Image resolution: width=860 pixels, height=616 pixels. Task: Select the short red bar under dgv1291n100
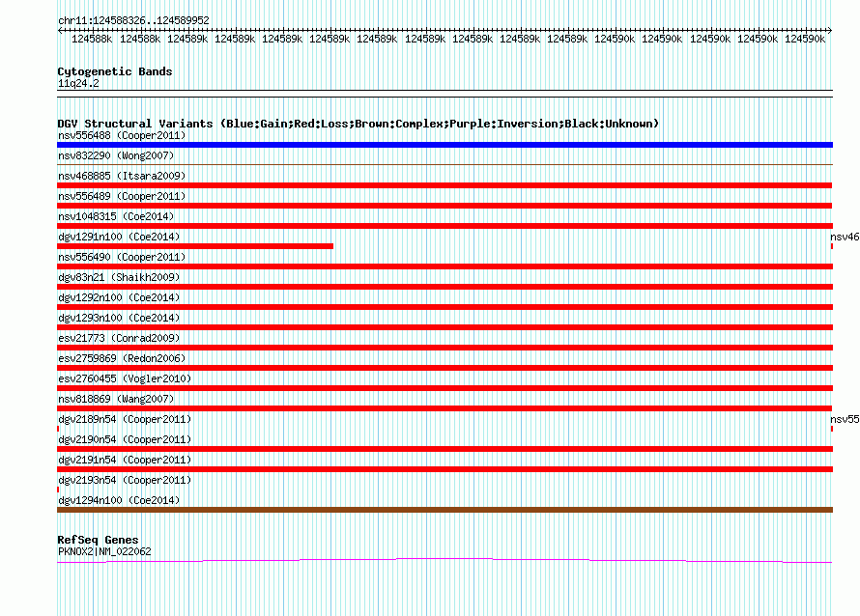pyautogui.click(x=195, y=246)
